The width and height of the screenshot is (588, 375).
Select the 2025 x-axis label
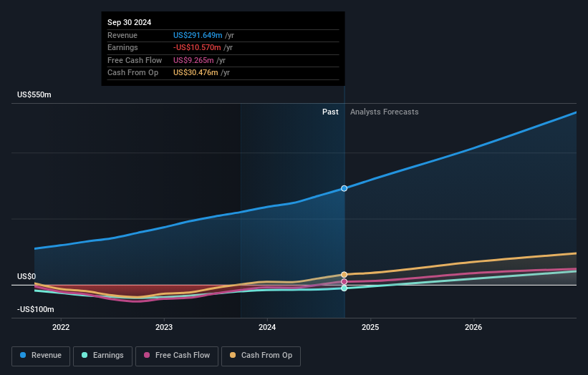coord(370,327)
